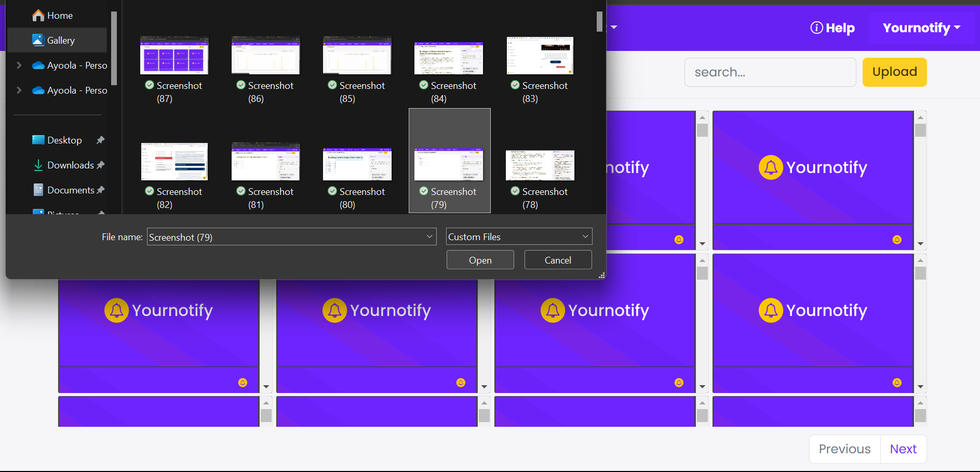The width and height of the screenshot is (980, 472).
Task: Click the Help info circle icon
Action: (x=816, y=28)
